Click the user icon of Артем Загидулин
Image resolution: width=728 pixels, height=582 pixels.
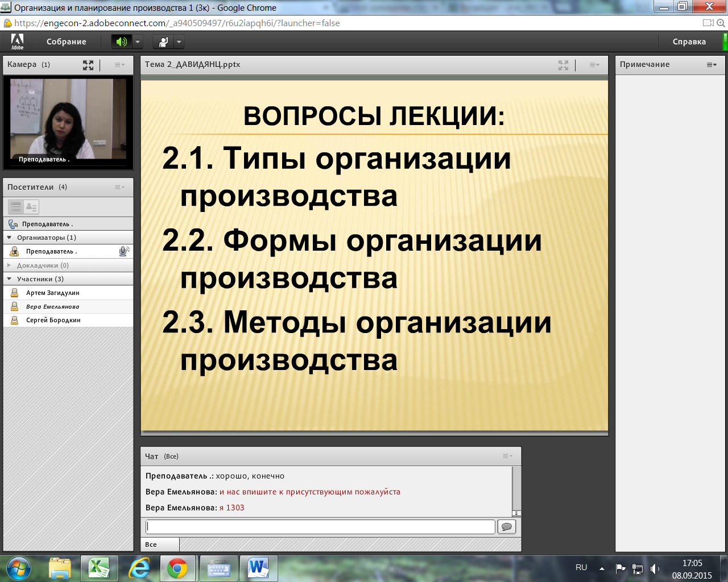pyautogui.click(x=15, y=293)
